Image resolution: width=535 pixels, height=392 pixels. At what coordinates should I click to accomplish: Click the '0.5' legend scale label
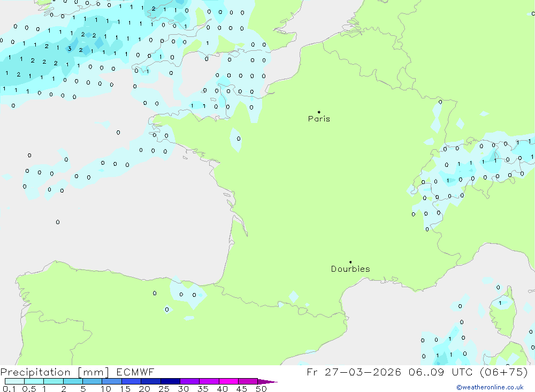point(29,389)
